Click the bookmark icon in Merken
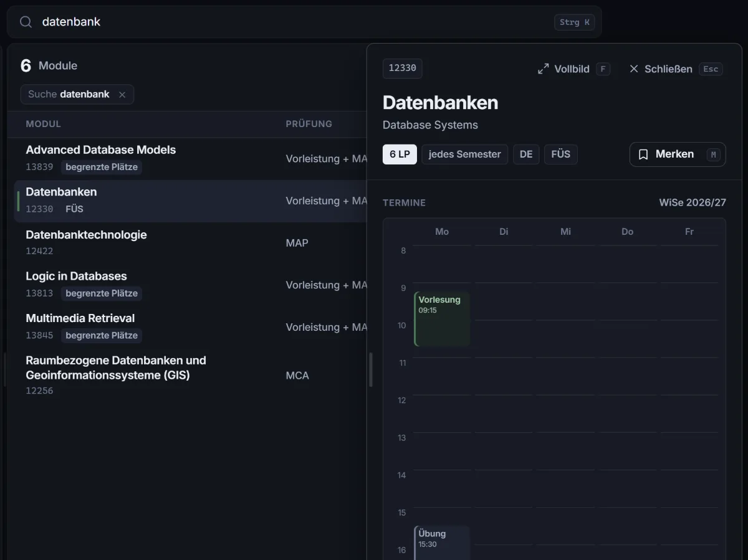Viewport: 748px width, 560px height. pyautogui.click(x=643, y=154)
